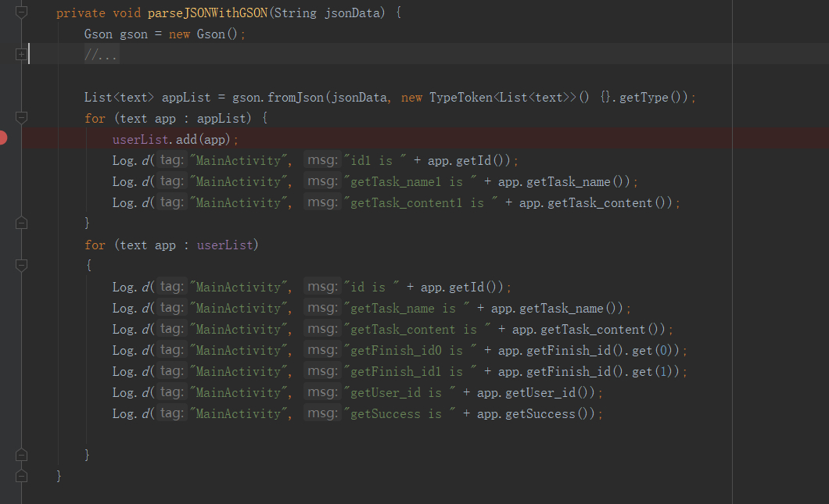Click the "getTask_content1 is " string literal
This screenshot has width=829, height=504.
click(422, 203)
